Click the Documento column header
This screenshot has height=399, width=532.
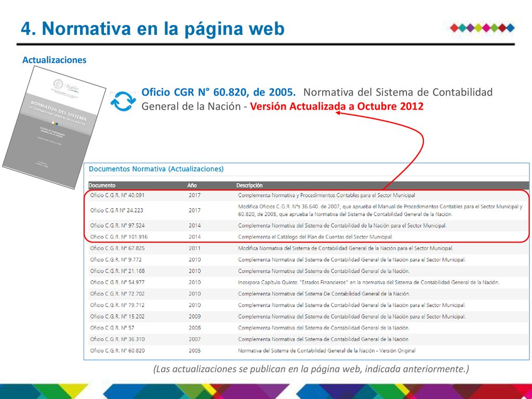pyautogui.click(x=102, y=185)
